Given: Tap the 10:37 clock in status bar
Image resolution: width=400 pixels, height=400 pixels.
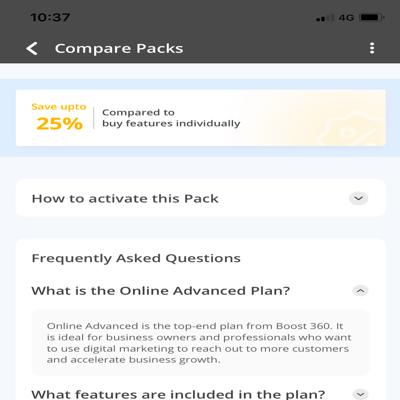Looking at the screenshot, I should pyautogui.click(x=50, y=17).
